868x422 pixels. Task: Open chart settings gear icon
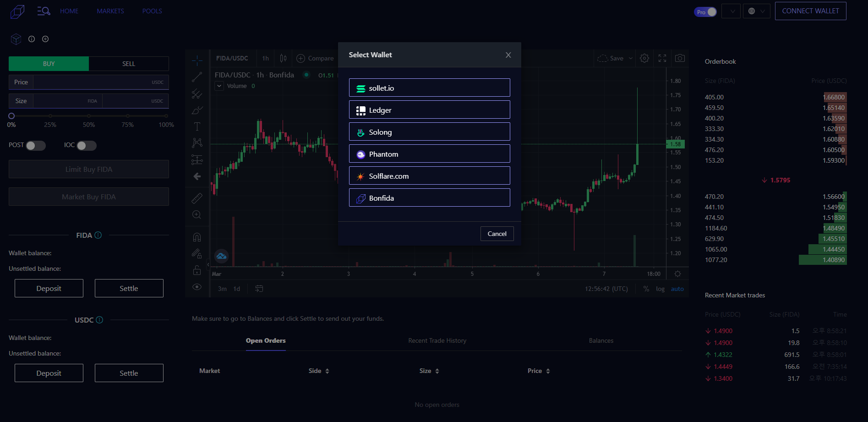click(644, 58)
